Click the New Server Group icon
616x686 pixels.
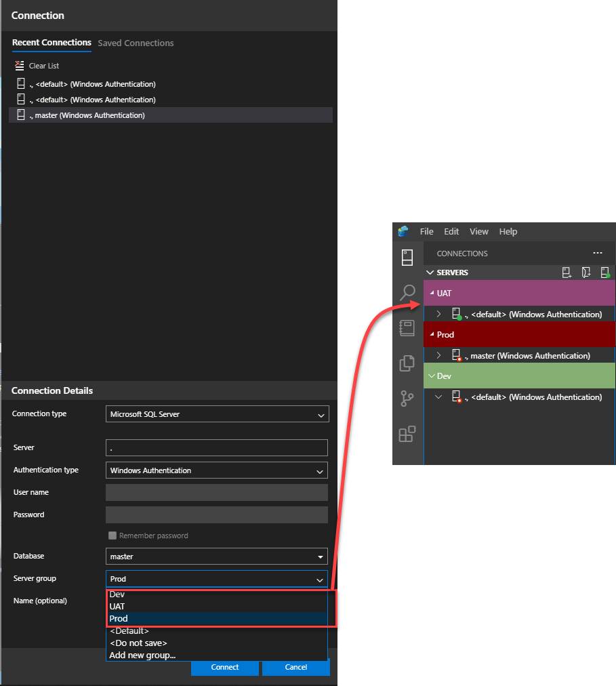(x=586, y=273)
